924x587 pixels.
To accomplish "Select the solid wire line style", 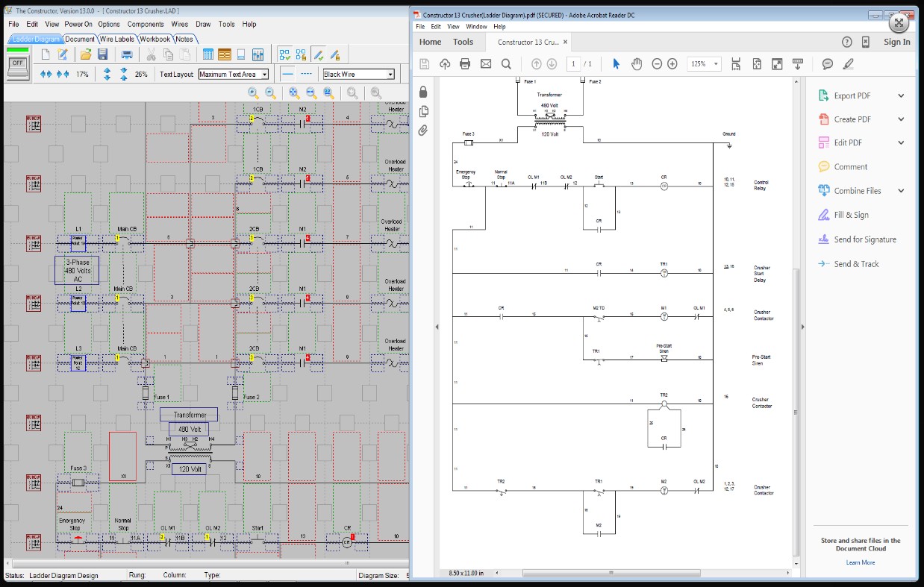I will [288, 74].
